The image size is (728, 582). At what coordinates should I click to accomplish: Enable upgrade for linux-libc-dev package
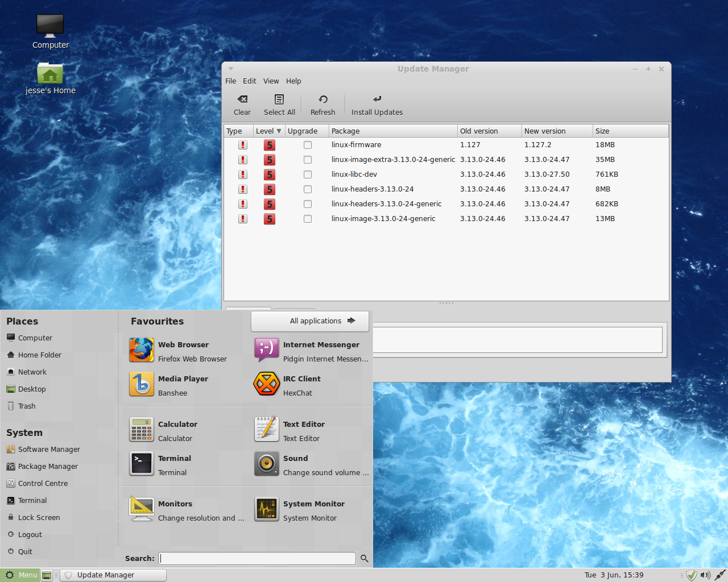[x=308, y=174]
